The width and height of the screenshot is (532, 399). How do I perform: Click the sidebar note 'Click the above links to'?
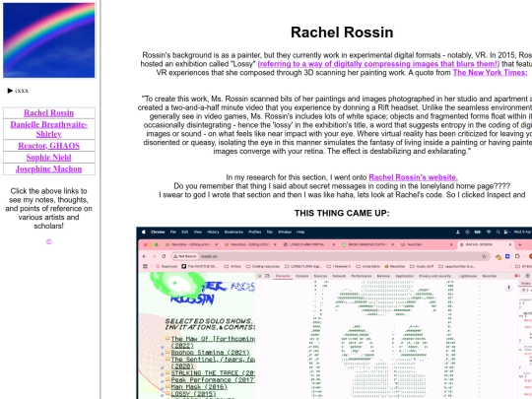49,191
